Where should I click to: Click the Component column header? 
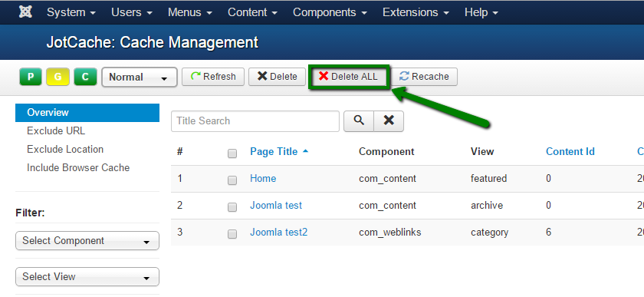click(386, 152)
